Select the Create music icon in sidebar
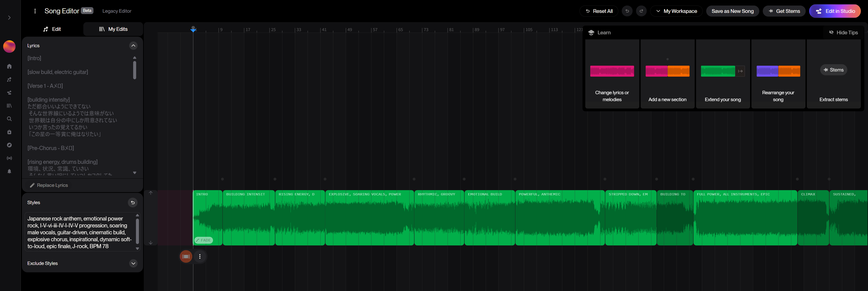 click(9, 79)
